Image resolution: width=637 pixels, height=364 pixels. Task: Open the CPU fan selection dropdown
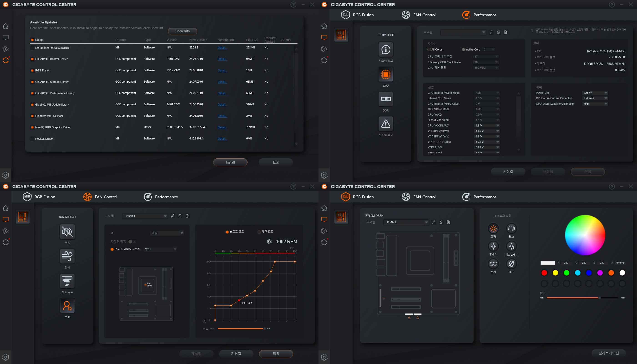point(167,233)
